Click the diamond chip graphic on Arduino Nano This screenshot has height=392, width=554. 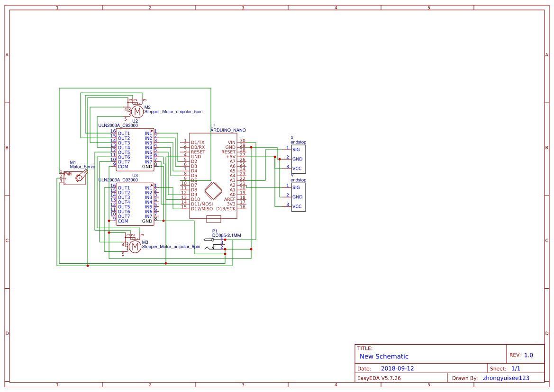coord(213,191)
